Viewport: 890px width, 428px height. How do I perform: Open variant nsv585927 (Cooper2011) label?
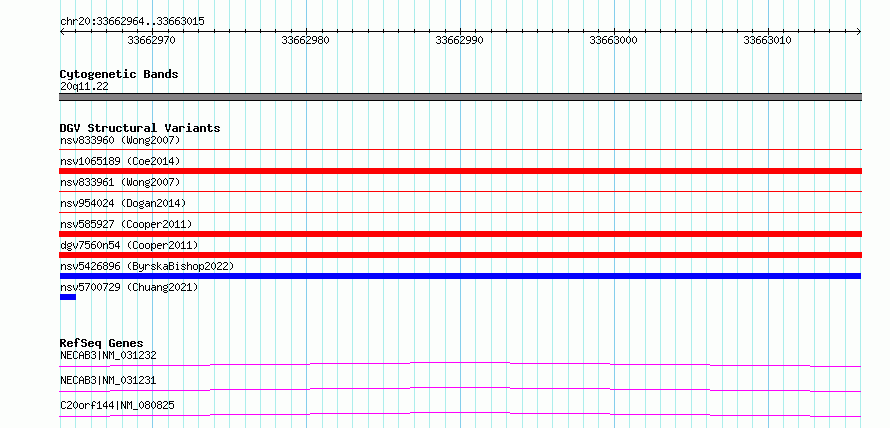coord(126,224)
